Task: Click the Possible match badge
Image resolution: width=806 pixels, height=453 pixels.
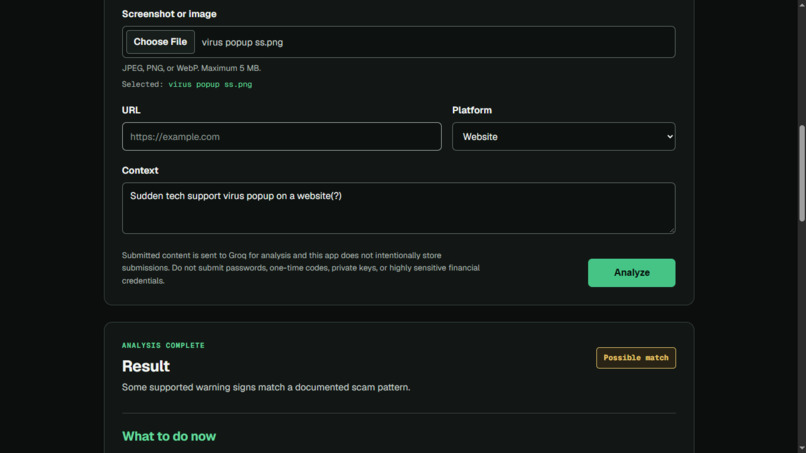Action: [636, 358]
